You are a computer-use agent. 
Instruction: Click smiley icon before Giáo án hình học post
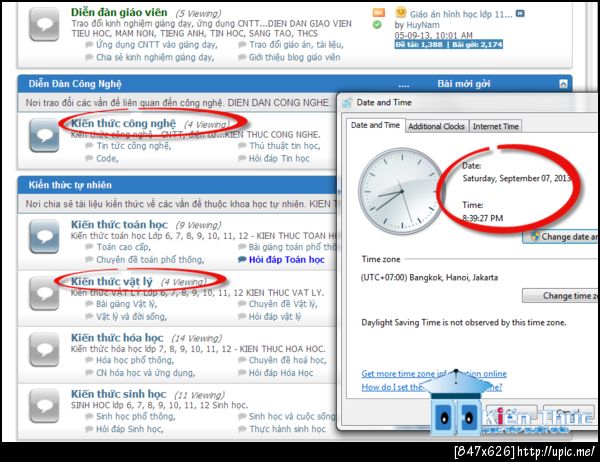coord(401,13)
